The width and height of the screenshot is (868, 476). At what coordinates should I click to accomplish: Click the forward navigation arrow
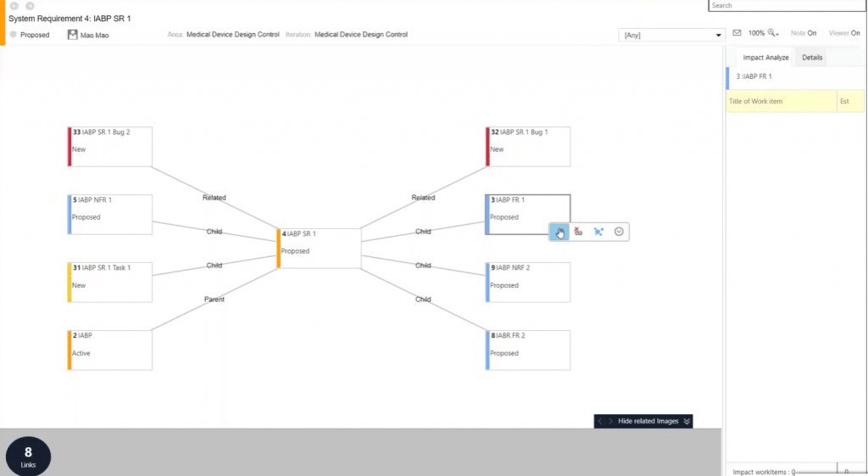click(30, 6)
